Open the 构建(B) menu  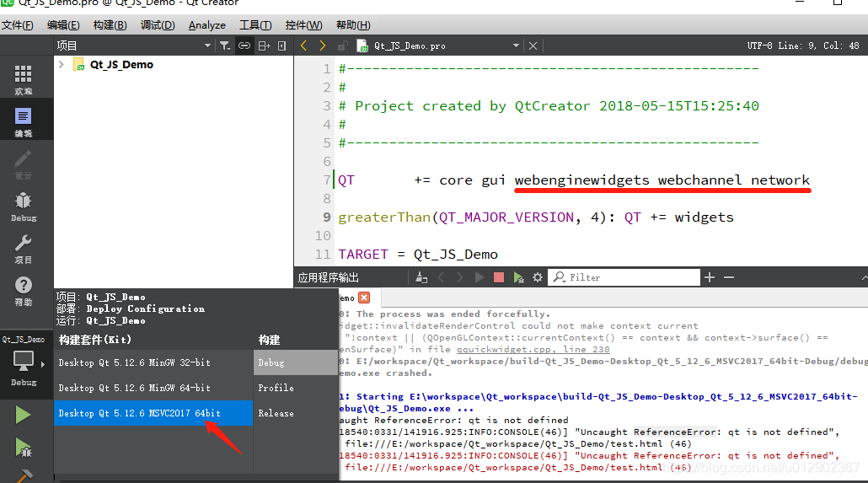click(110, 25)
